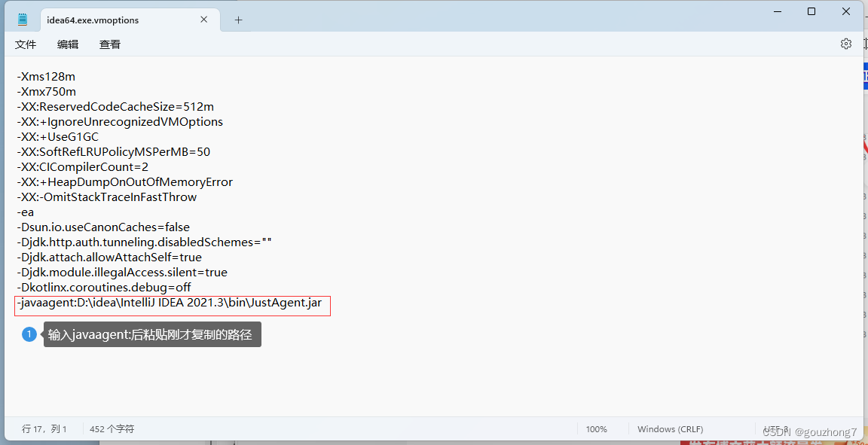Click the coroutines.debug=off line

point(103,288)
